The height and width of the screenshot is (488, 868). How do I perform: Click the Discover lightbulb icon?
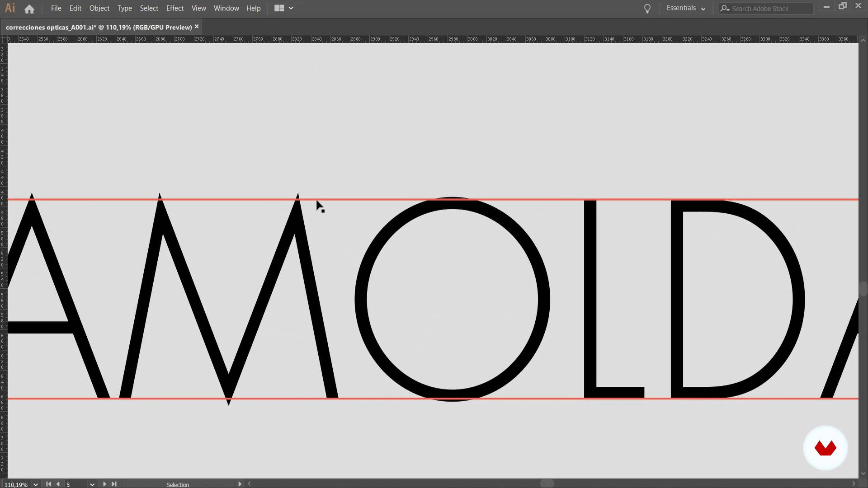point(647,9)
